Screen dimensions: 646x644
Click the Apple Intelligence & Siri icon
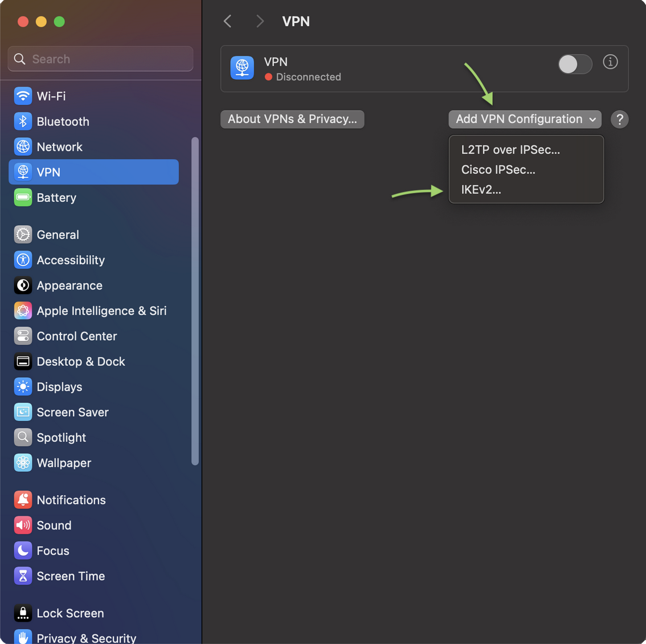click(23, 311)
